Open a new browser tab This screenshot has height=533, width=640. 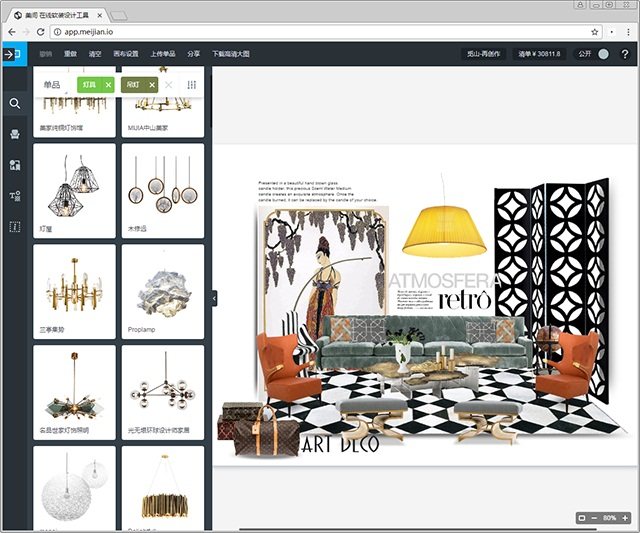pos(119,16)
